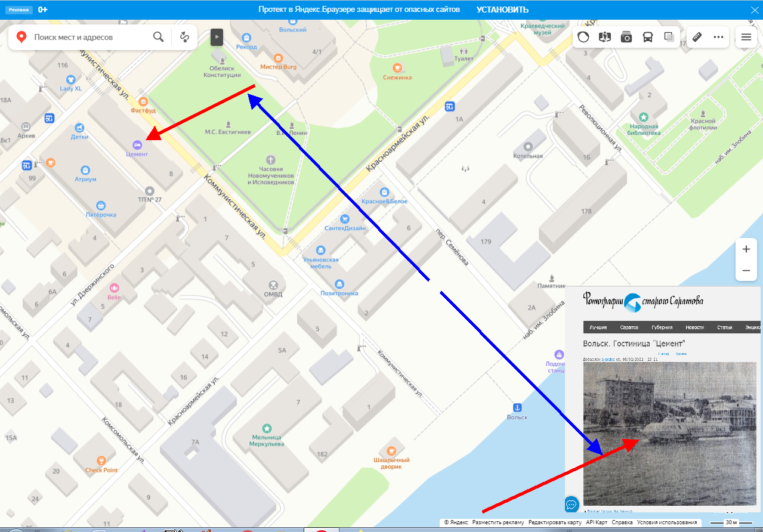Open the Разместить рекламу link
The width and height of the screenshot is (763, 532).
click(x=498, y=522)
